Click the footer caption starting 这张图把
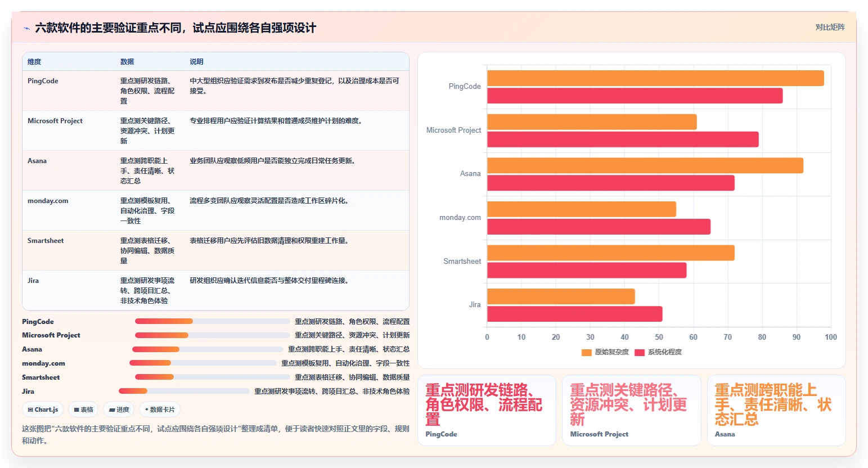The width and height of the screenshot is (868, 468). pos(215,435)
